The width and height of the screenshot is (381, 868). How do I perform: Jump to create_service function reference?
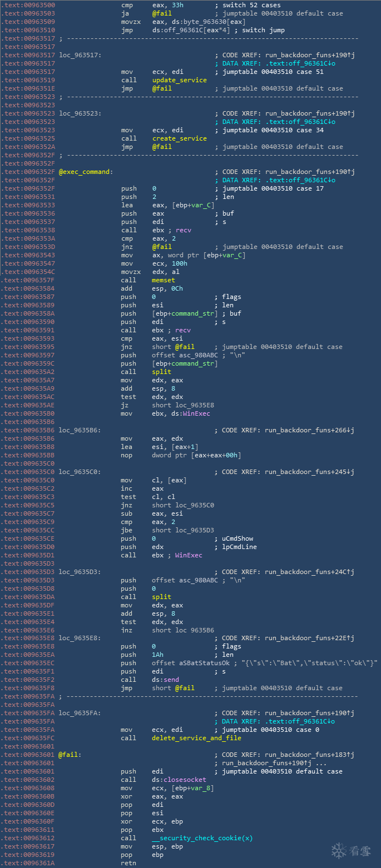click(179, 138)
